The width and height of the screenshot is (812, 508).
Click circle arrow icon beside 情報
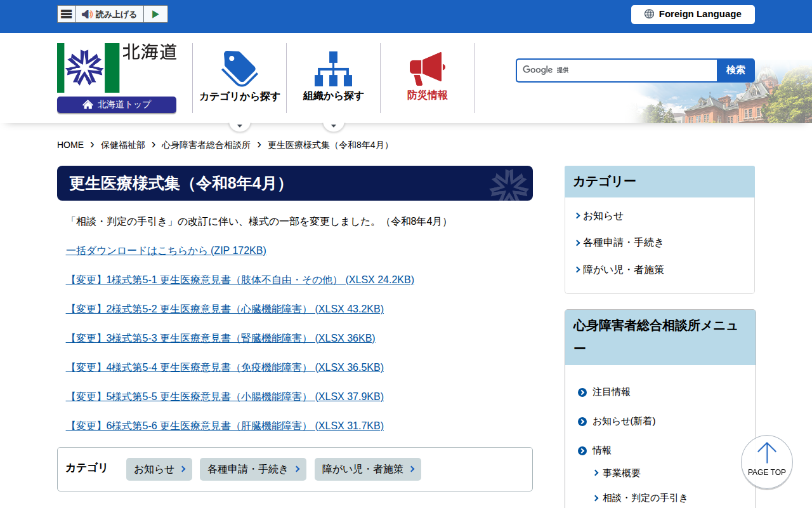(582, 451)
